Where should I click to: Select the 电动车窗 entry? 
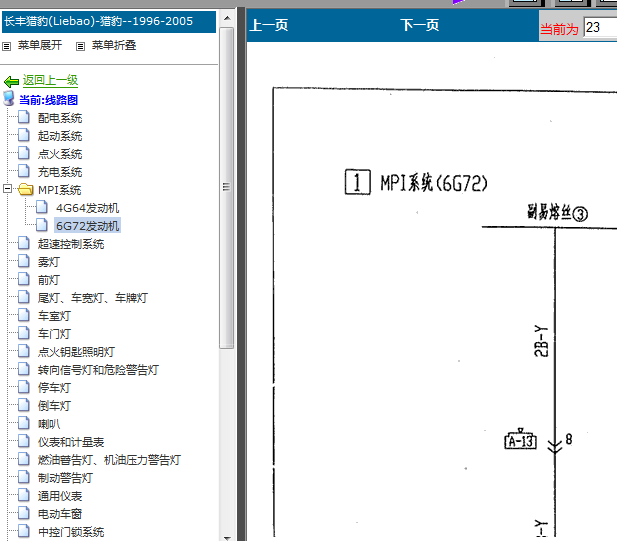60,514
